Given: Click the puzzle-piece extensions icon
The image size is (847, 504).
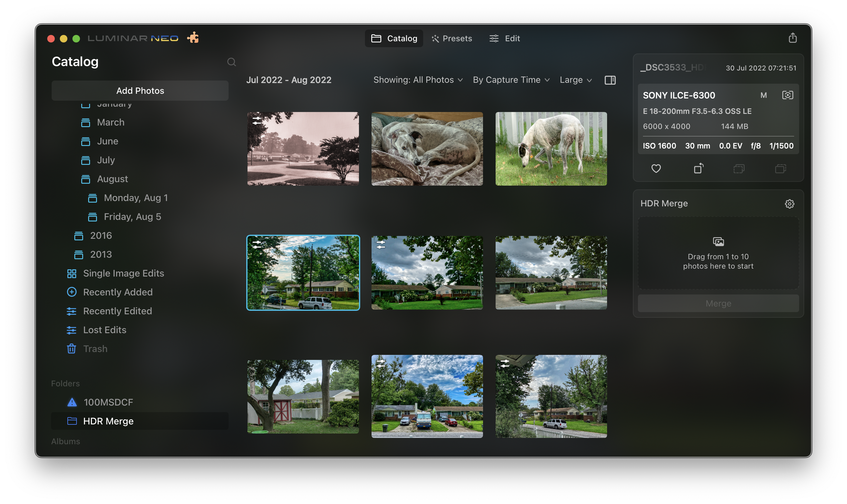Looking at the screenshot, I should click(x=193, y=38).
